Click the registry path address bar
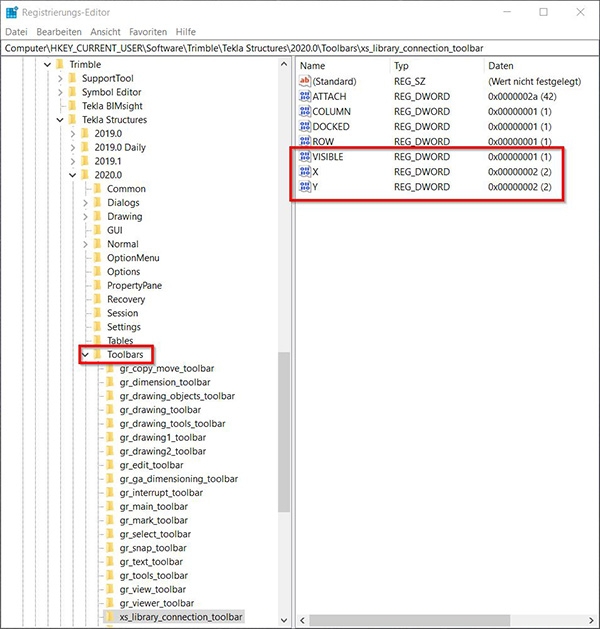Screen dimensions: 600x629 coord(300,48)
